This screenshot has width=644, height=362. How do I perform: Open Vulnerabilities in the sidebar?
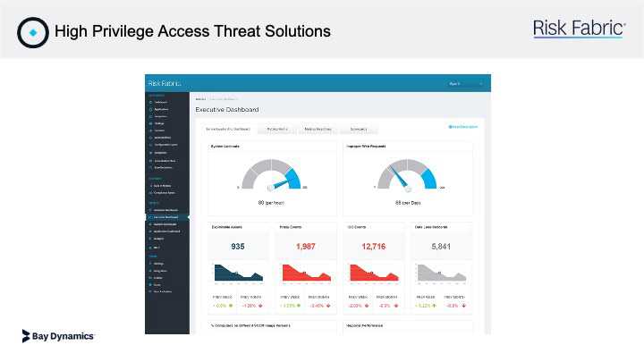point(162,138)
